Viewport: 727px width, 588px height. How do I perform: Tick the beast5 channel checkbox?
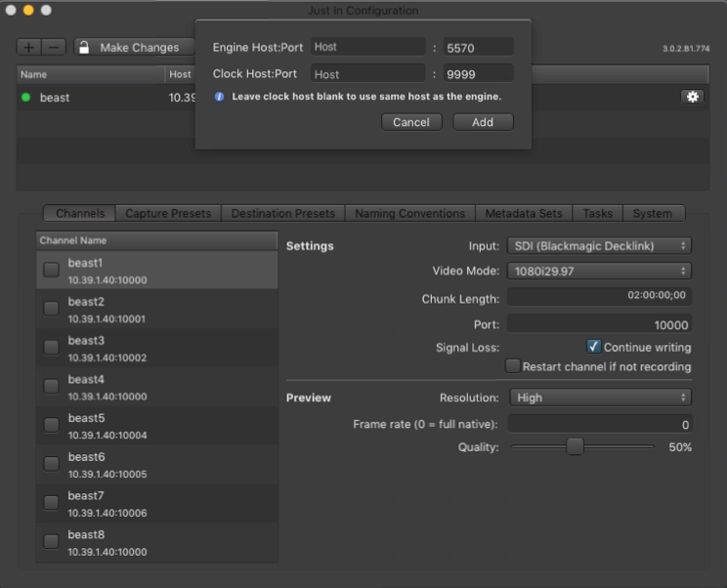coord(51,425)
